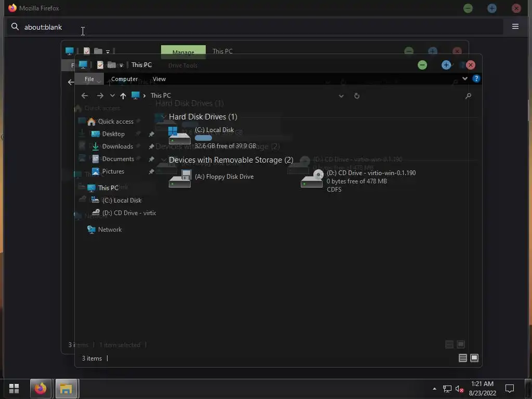Open the network tray icon
Image resolution: width=532 pixels, height=399 pixels.
[x=447, y=389]
